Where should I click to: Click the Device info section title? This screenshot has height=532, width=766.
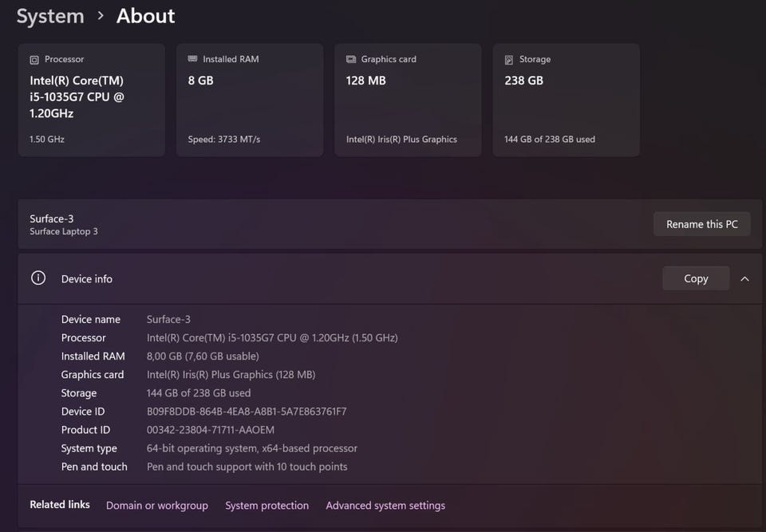click(86, 279)
